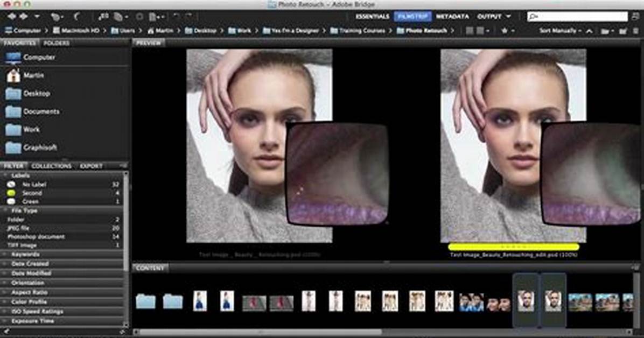Open the workspace switcher dropdown arrow
This screenshot has height=338, width=644.
pos(508,17)
